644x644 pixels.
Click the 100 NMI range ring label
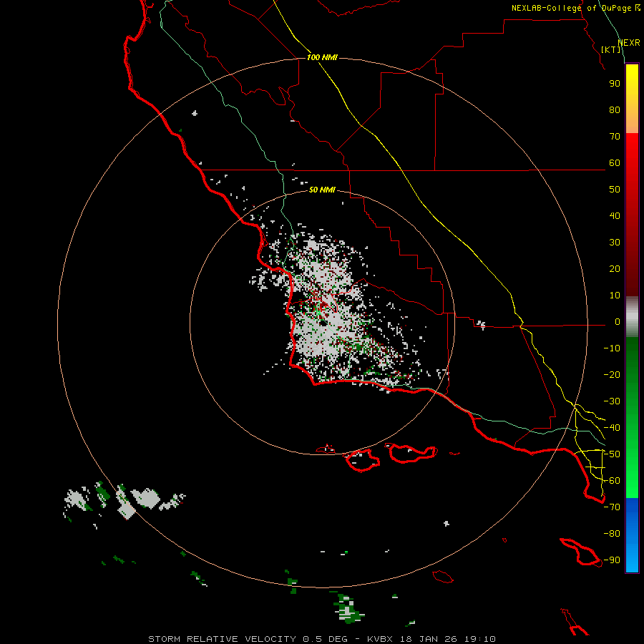(322, 57)
